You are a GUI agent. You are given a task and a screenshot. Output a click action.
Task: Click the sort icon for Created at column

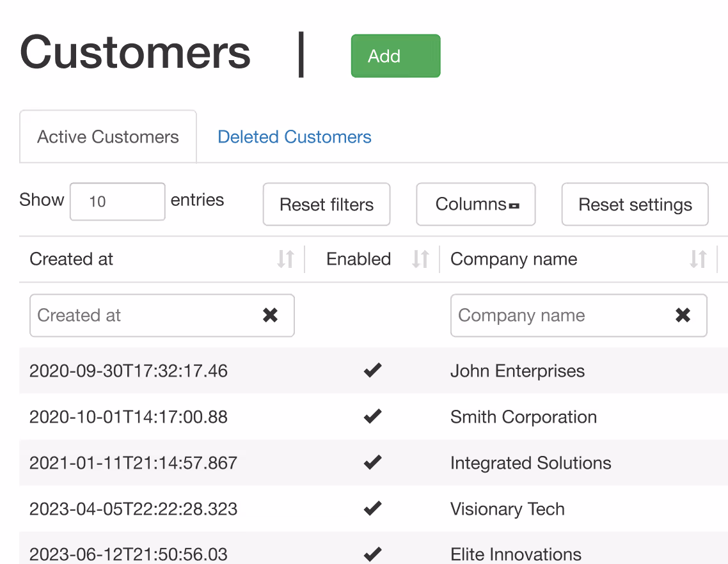285,259
